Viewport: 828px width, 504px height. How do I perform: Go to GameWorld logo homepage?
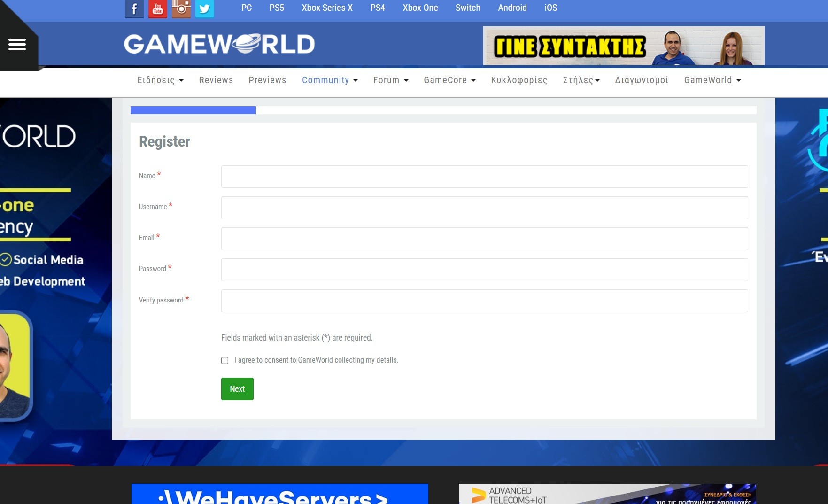coord(219,44)
